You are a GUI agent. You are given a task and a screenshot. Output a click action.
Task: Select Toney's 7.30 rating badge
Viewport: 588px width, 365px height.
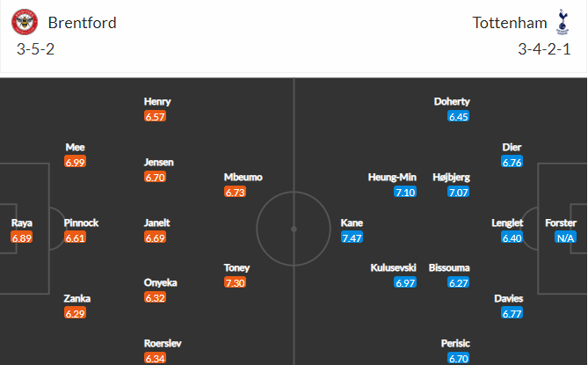pos(236,282)
